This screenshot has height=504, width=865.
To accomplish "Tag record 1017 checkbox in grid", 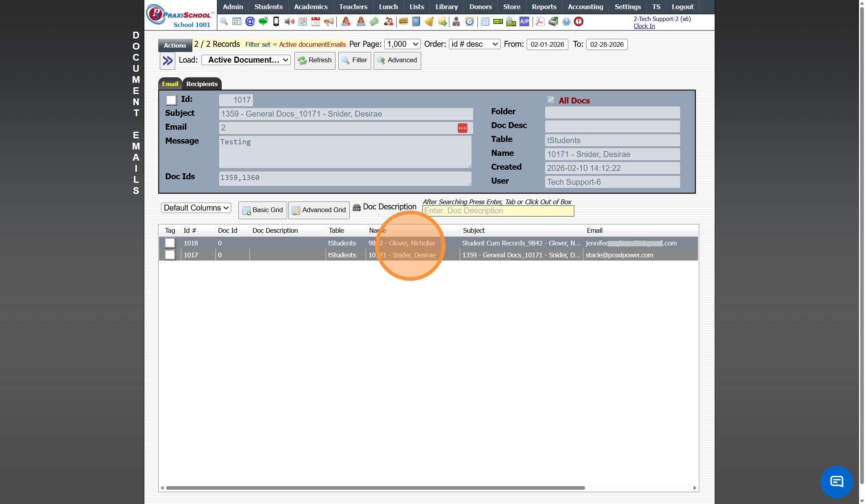I will coord(170,255).
